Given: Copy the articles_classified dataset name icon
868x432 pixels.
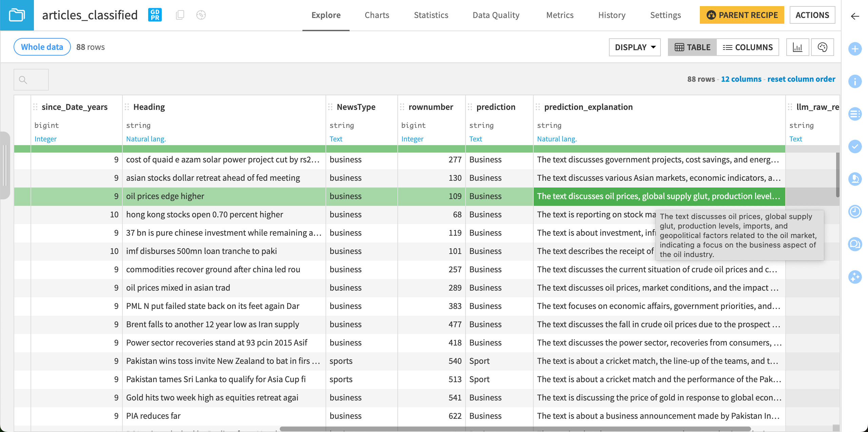Looking at the screenshot, I should coord(180,15).
